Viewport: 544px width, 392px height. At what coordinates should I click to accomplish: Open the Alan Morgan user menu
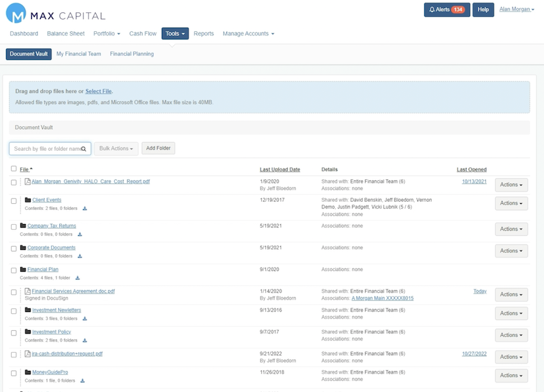tap(517, 10)
